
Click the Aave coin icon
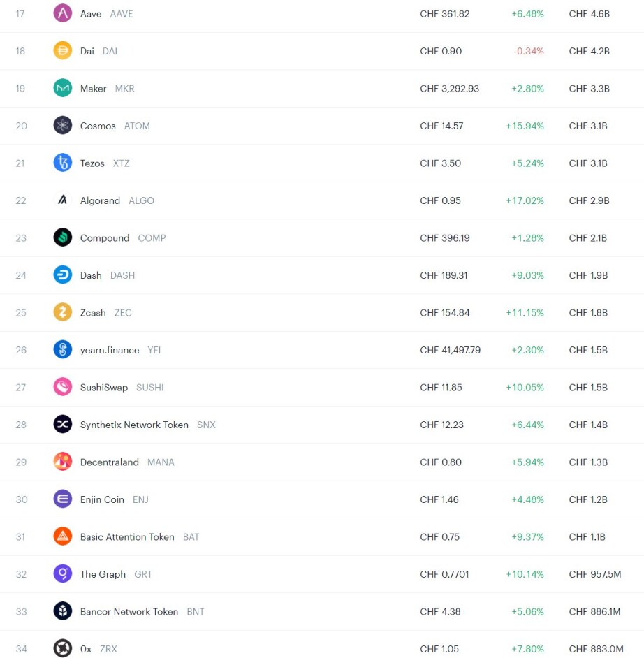[x=62, y=13]
